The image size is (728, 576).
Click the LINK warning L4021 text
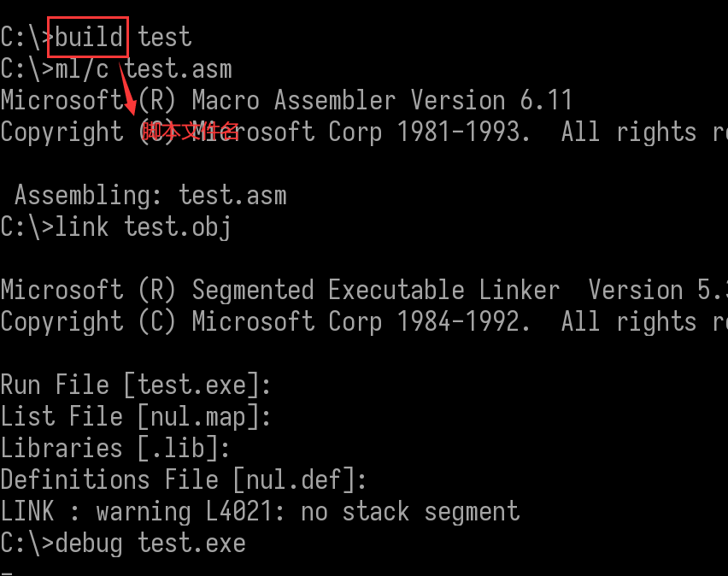[x=162, y=512]
